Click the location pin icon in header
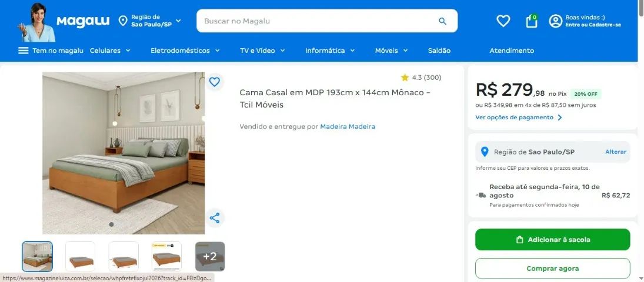 123,21
